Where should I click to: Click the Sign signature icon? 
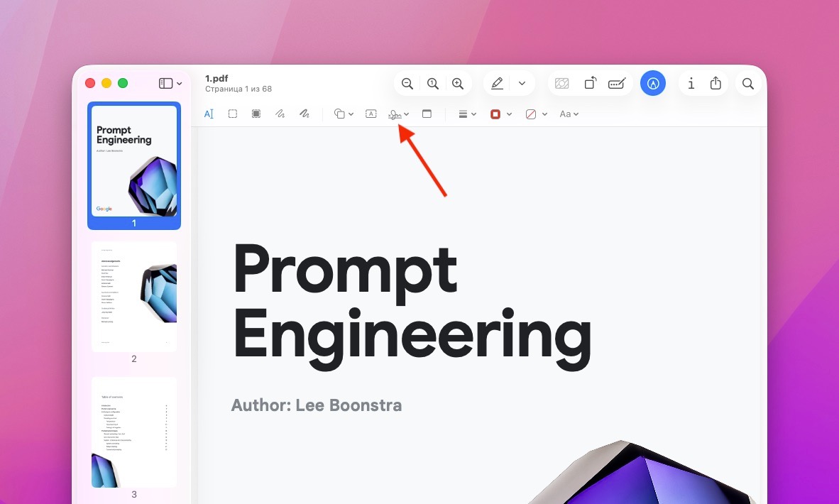[x=395, y=114]
